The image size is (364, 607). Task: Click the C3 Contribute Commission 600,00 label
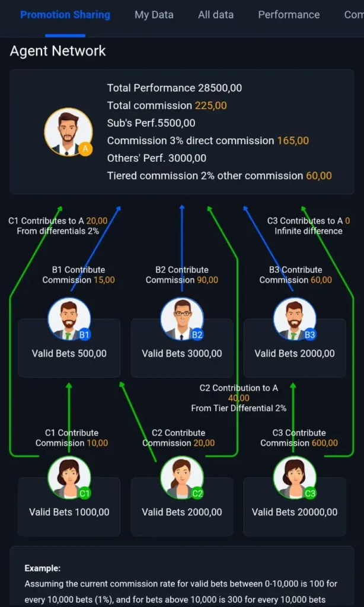coord(299,438)
